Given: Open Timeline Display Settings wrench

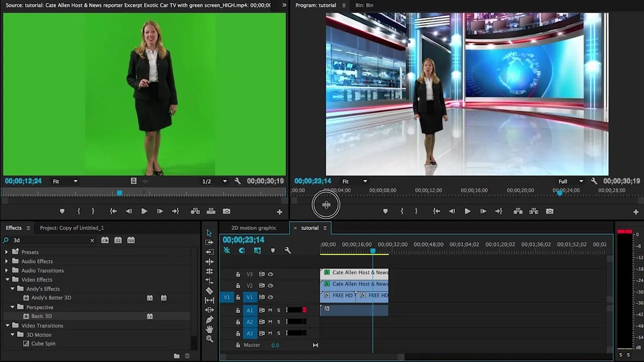Looking at the screenshot, I should (x=288, y=250).
